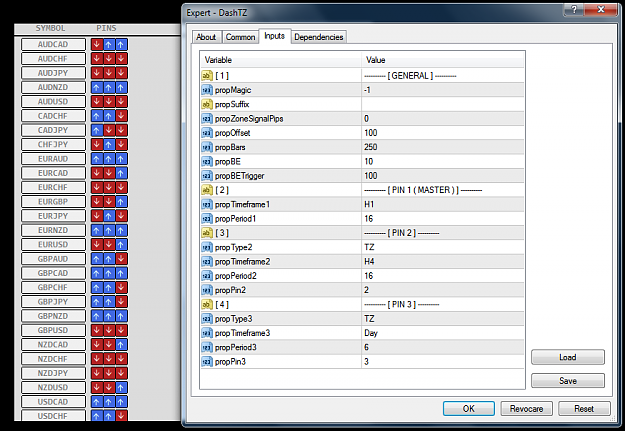Click the third pin arrow of NZDUSD
Screen dimensions: 625x431
click(x=122, y=388)
